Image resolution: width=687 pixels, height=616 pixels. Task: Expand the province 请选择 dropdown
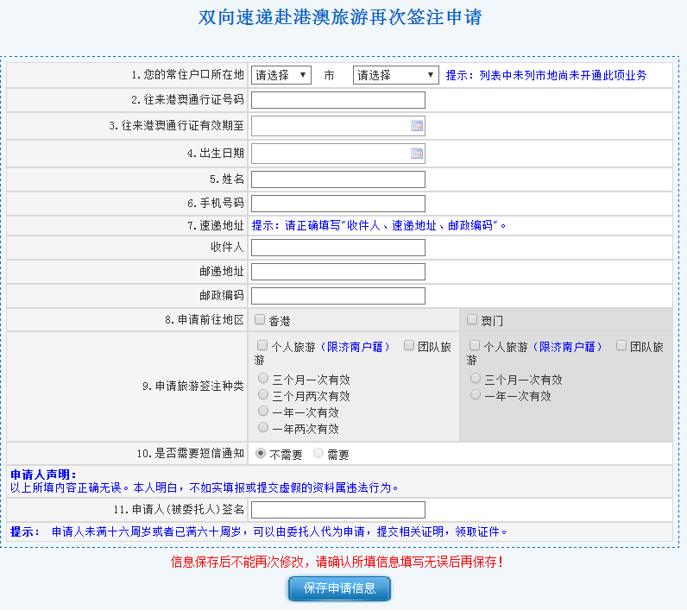point(281,75)
